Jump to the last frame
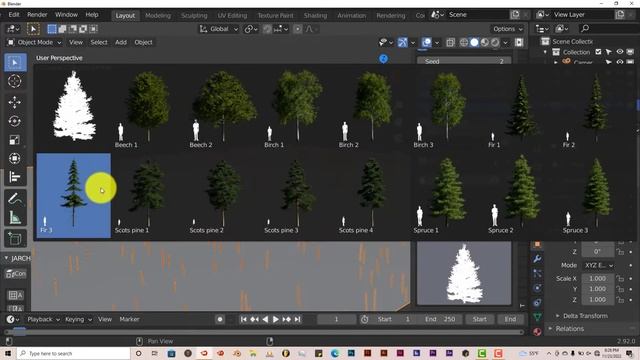640x360 pixels. (298, 319)
